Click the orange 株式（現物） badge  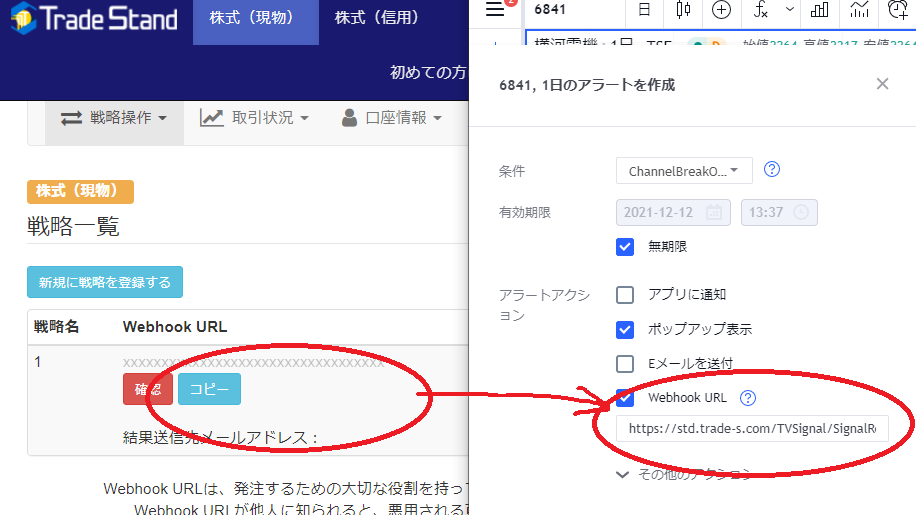click(x=80, y=192)
